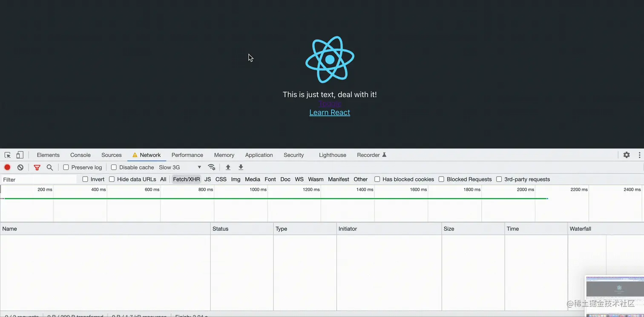
Task: Open the Slow 3G throttling dropdown
Action: coord(180,167)
